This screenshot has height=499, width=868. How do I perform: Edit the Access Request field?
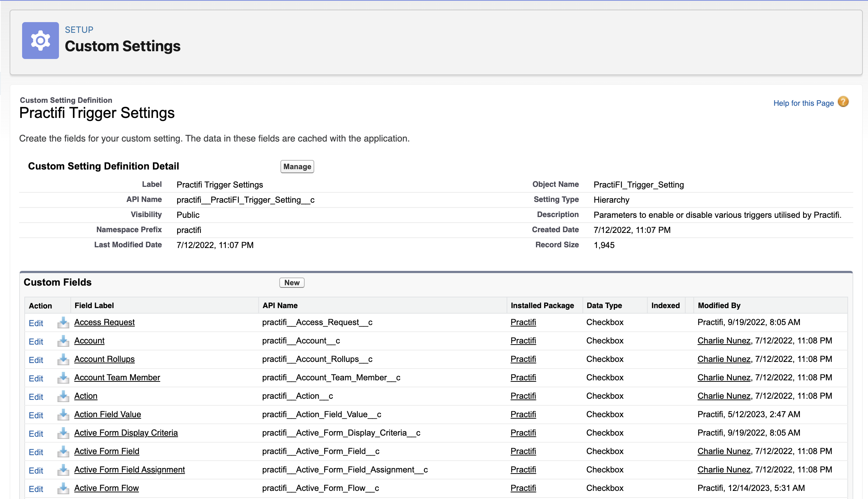click(36, 323)
